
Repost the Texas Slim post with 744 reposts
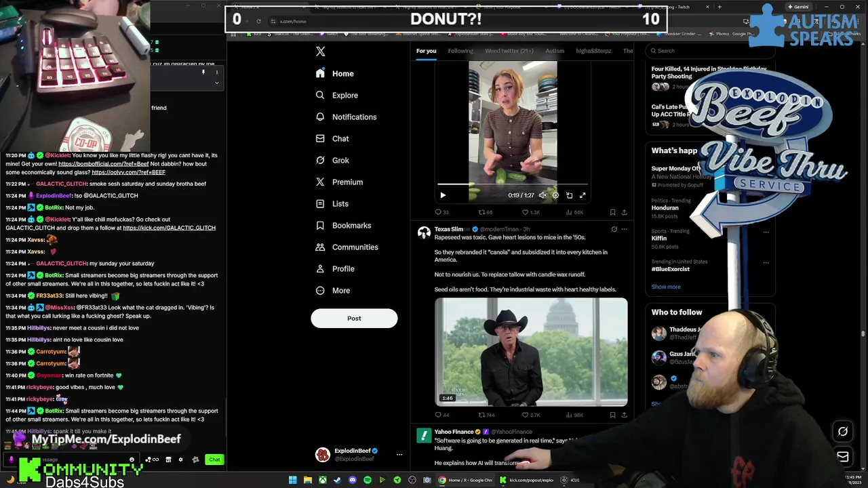(x=486, y=415)
